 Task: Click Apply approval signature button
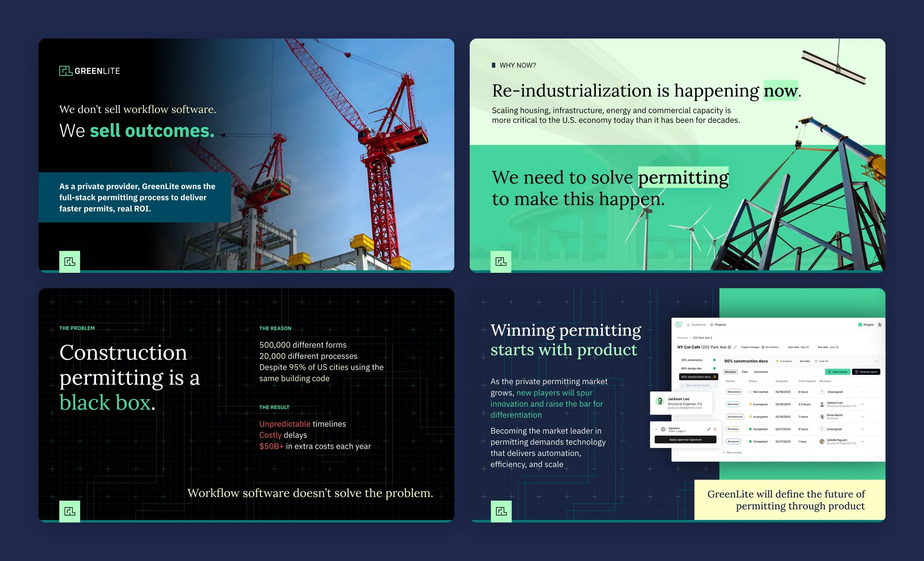685,440
